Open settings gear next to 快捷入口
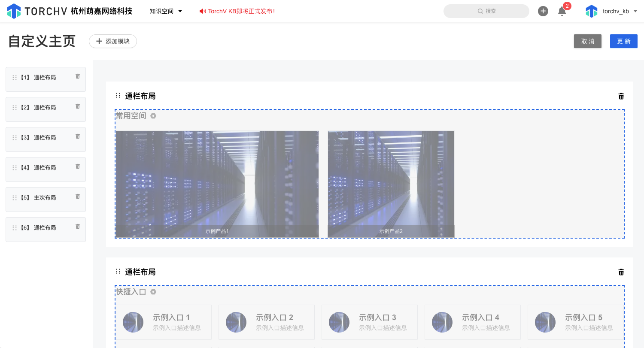This screenshot has width=644, height=348. click(x=153, y=292)
